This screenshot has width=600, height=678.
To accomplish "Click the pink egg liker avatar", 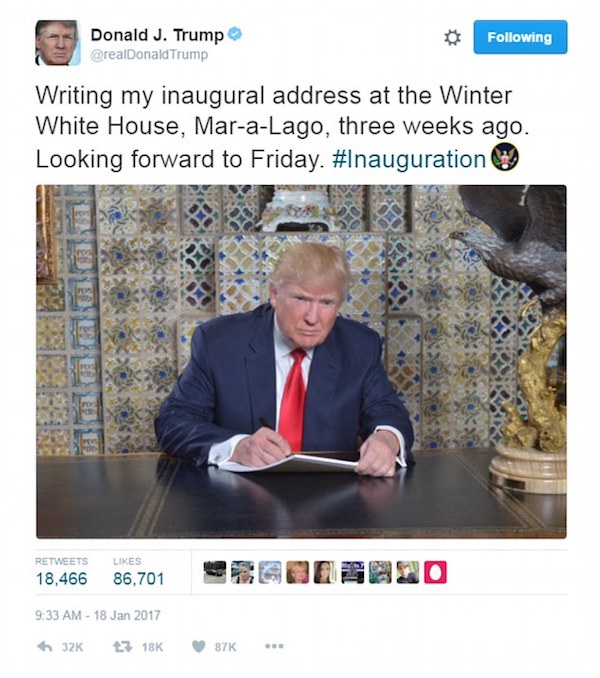I will pos(435,572).
